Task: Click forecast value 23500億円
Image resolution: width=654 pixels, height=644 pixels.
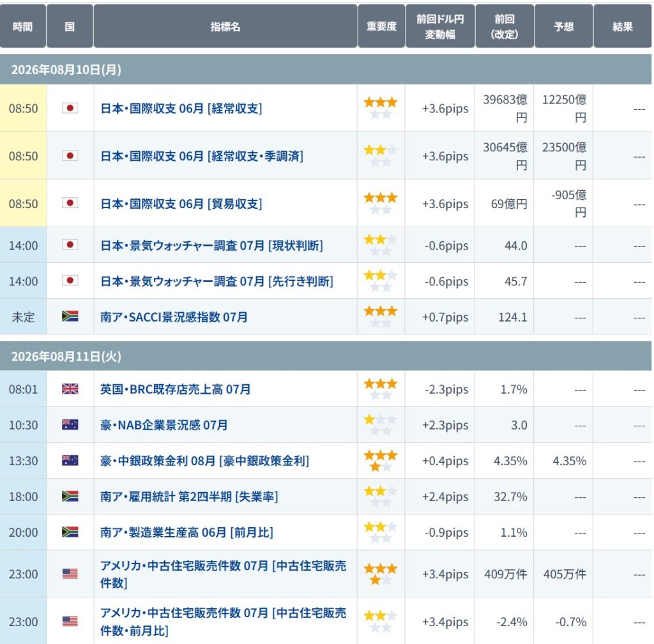Action: 564,156
